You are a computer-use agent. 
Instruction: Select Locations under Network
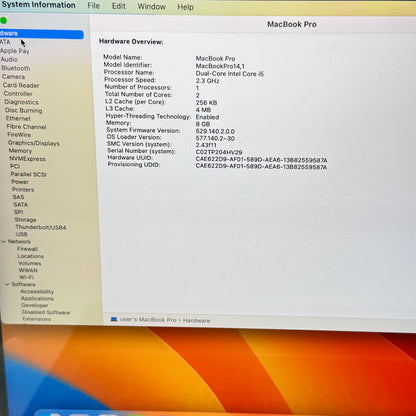pos(31,256)
